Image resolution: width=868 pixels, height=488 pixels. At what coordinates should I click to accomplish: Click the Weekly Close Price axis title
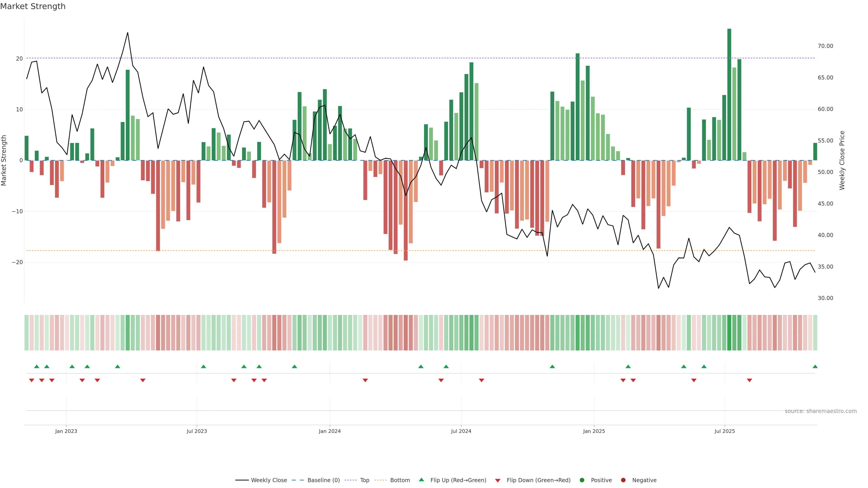pos(842,160)
